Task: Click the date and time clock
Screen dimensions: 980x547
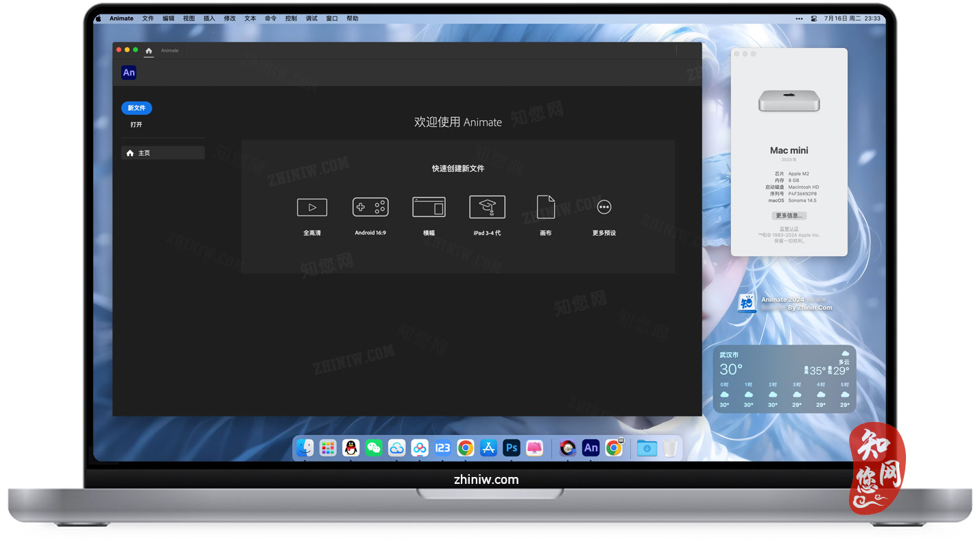Action: pos(852,19)
